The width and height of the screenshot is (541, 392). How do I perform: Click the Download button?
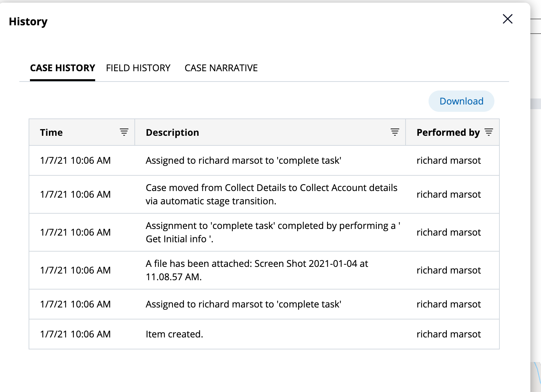[461, 101]
